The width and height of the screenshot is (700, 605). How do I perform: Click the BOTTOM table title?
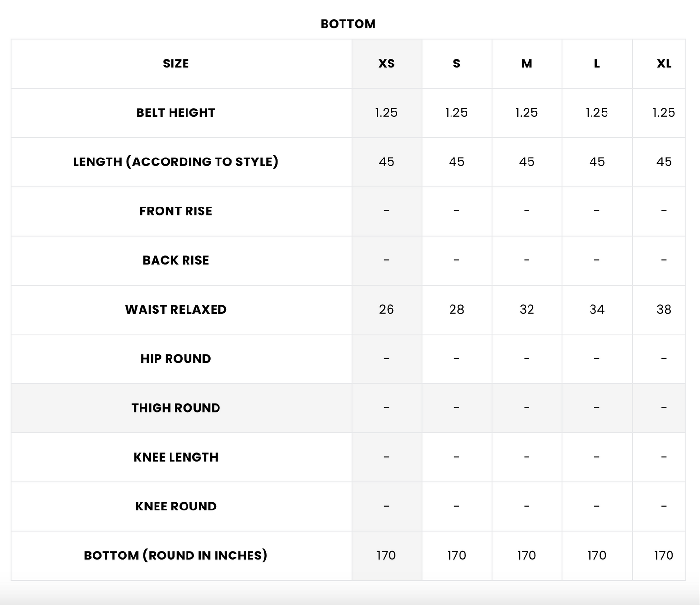(x=348, y=24)
